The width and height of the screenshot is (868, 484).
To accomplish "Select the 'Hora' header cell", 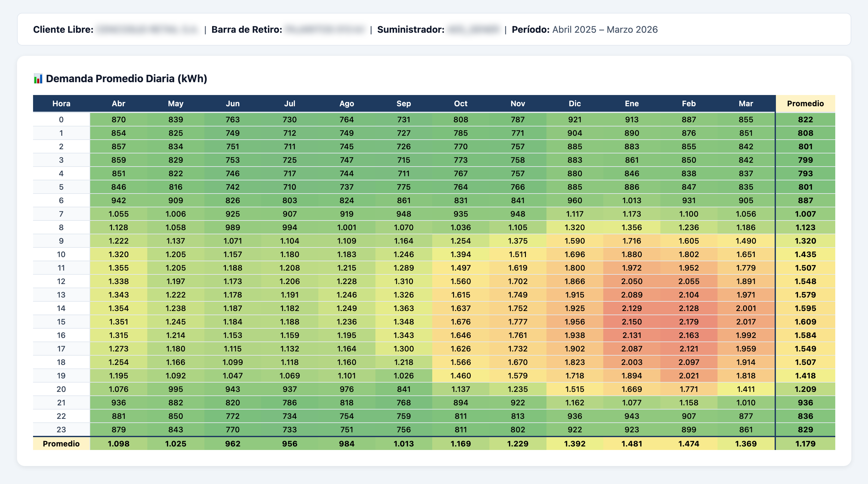I will (x=61, y=103).
